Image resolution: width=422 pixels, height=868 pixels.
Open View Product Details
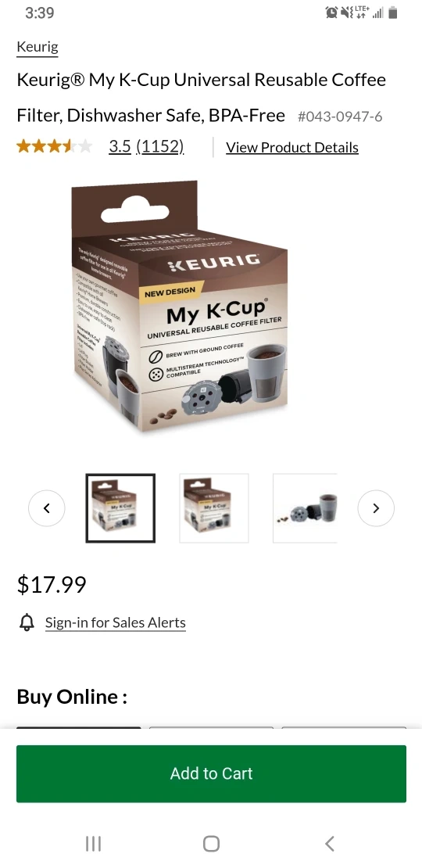click(292, 148)
